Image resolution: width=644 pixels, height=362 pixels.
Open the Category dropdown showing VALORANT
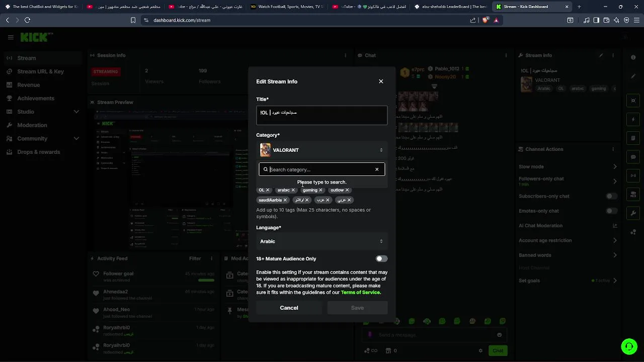click(x=321, y=150)
